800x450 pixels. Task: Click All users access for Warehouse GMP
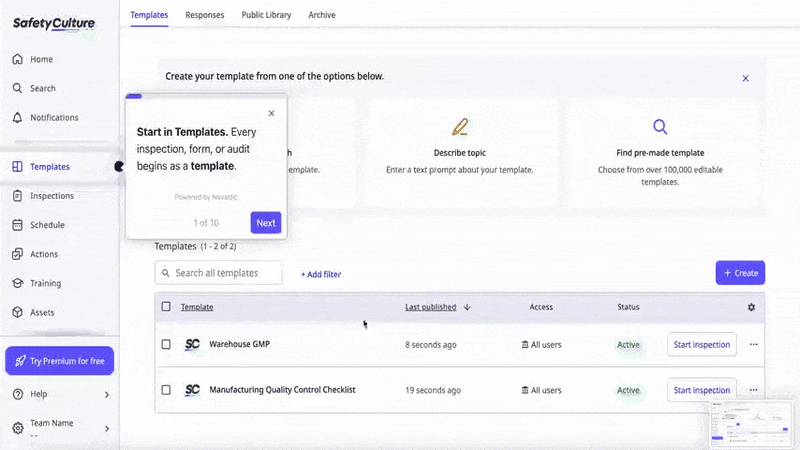point(541,345)
